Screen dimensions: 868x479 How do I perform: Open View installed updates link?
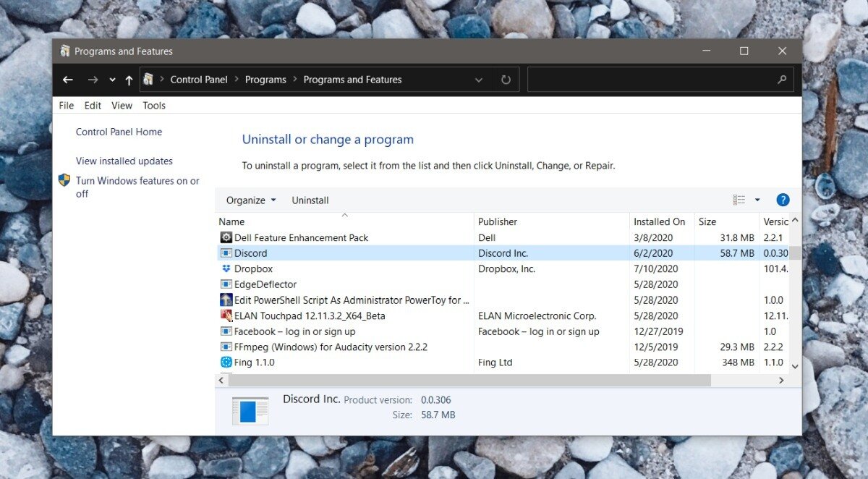tap(124, 161)
